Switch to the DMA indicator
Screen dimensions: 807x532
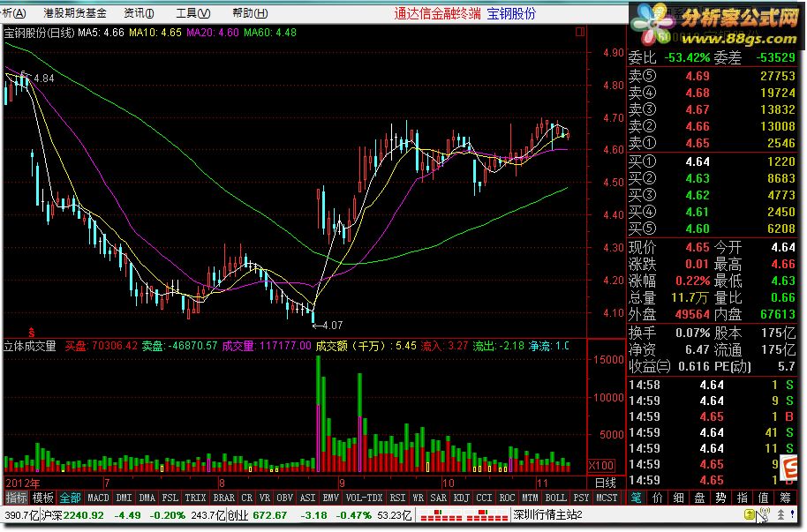147,498
